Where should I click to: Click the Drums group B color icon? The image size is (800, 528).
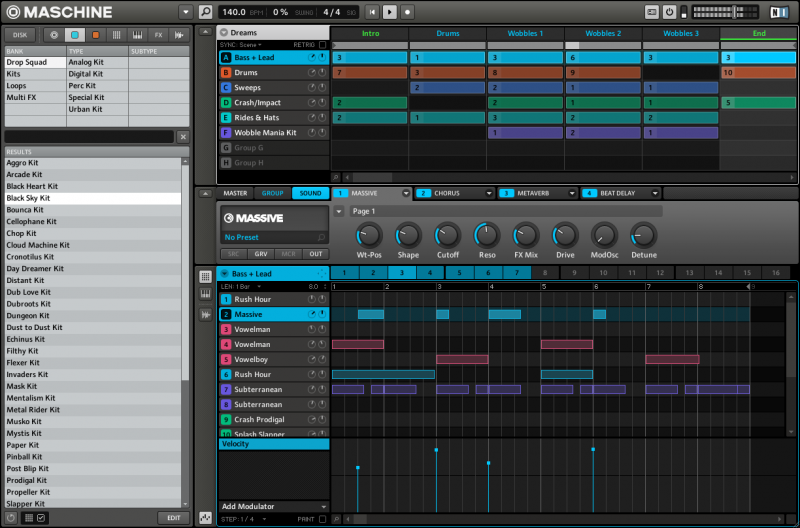click(x=226, y=72)
